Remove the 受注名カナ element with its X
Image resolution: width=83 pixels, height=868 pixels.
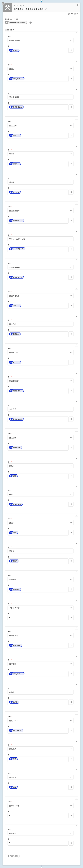click(x=77, y=175)
